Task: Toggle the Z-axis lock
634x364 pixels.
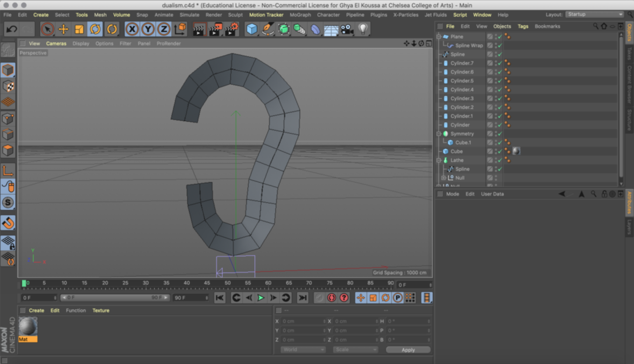Action: click(164, 29)
